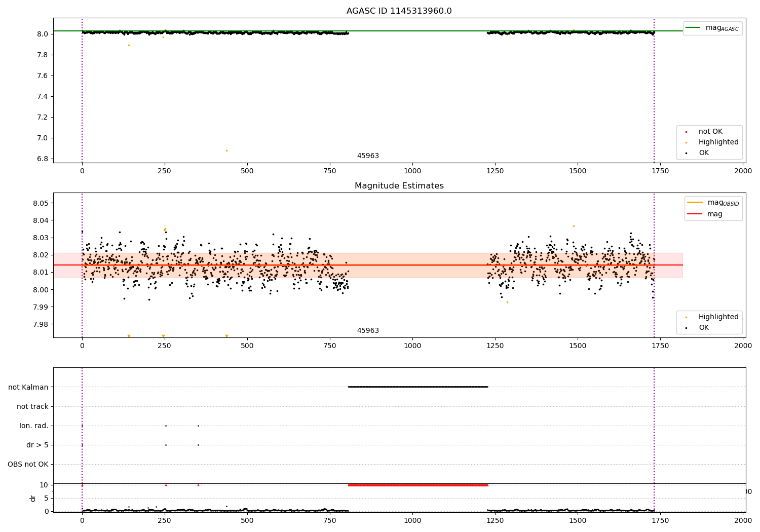Click the '500' x-tick under the middle plot

pyautogui.click(x=247, y=346)
